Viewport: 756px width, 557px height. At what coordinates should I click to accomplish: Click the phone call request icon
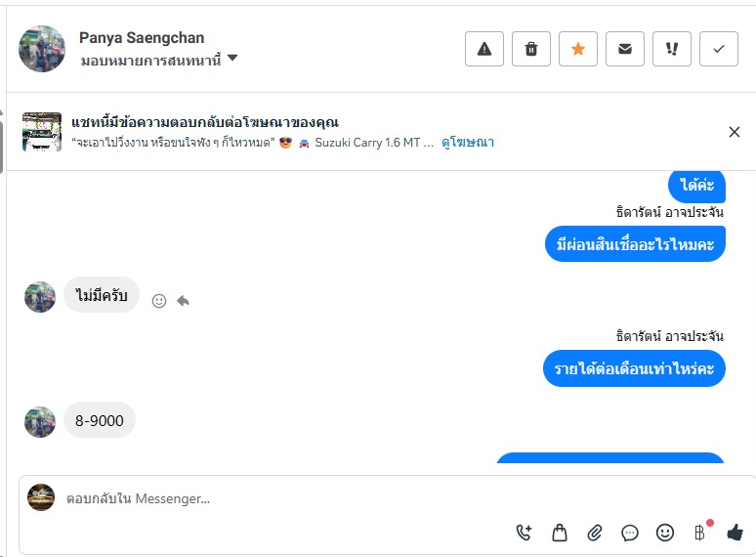click(525, 533)
